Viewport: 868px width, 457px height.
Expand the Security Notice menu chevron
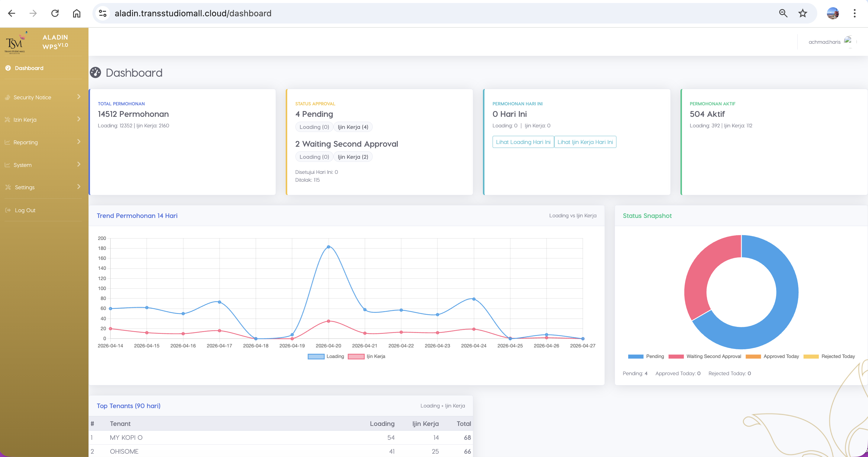[x=79, y=97]
